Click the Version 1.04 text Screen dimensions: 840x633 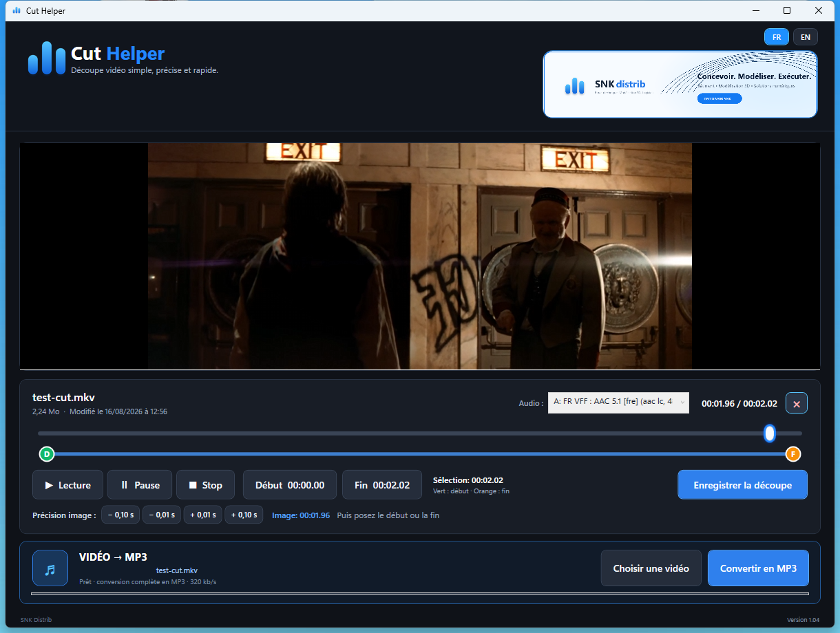[x=803, y=620]
